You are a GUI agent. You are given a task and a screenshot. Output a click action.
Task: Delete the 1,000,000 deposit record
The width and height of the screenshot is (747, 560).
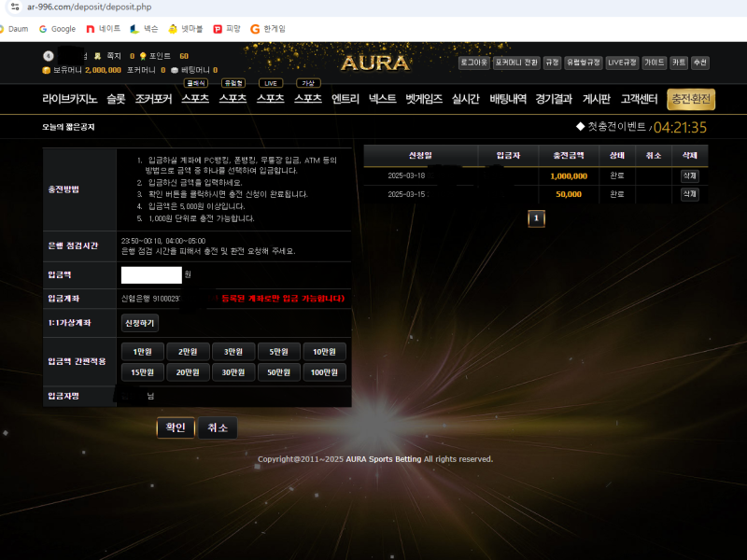click(x=689, y=175)
